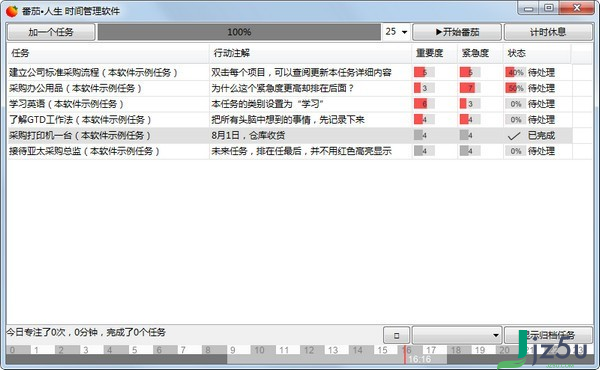Click urgency bar of 学习英语 row
This screenshot has width=600, height=370.
coord(470,104)
